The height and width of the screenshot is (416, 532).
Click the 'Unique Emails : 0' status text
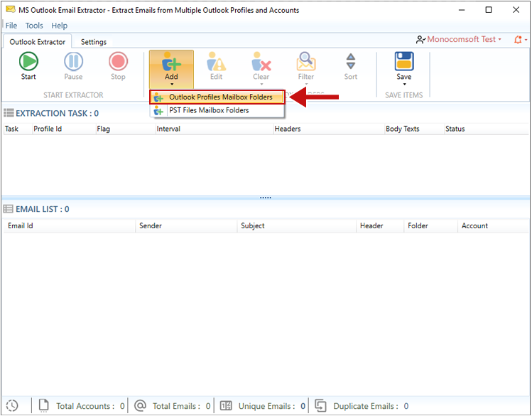tap(272, 406)
